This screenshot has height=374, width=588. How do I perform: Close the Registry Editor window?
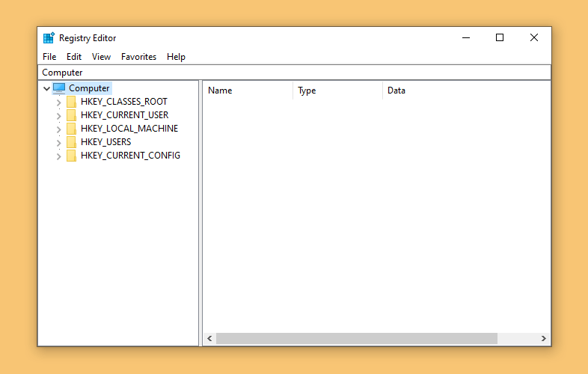[x=534, y=37]
